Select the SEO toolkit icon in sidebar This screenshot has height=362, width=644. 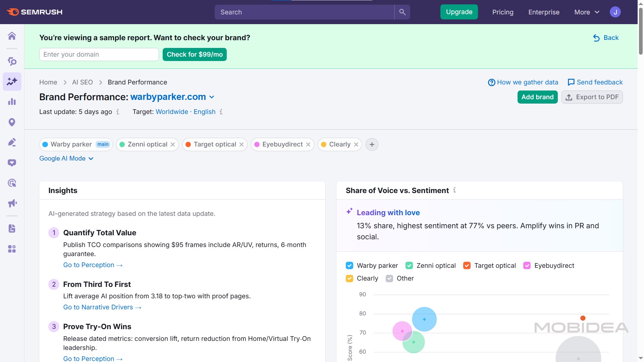click(12, 62)
